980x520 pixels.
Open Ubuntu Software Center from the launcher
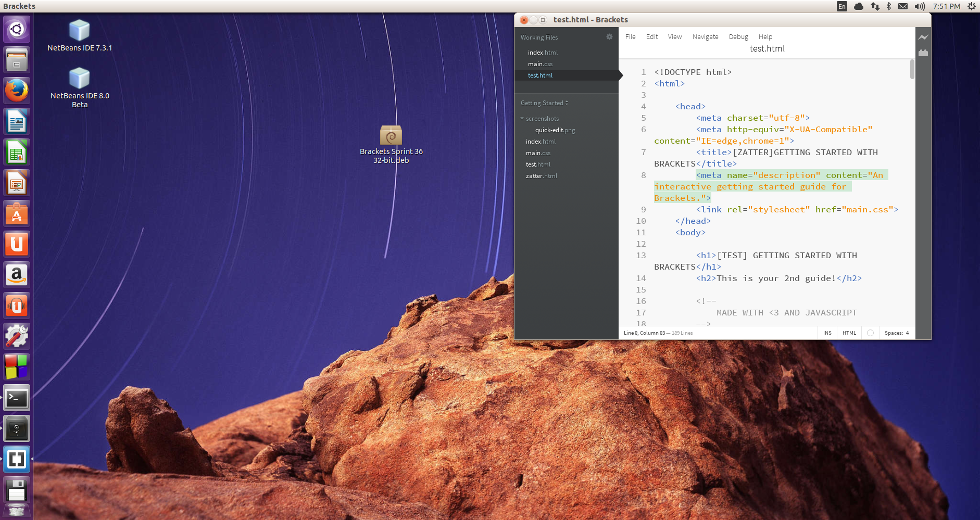click(17, 213)
